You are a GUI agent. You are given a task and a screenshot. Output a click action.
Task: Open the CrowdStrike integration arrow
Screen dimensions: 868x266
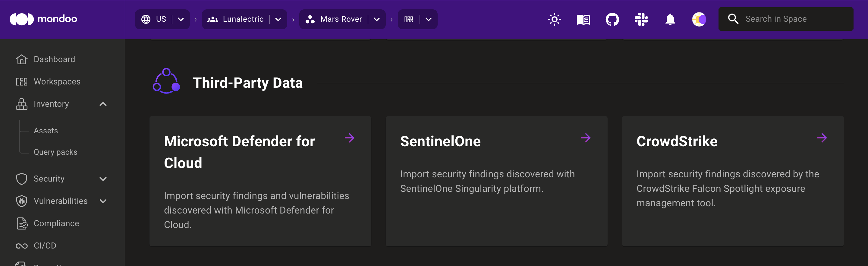tap(822, 138)
